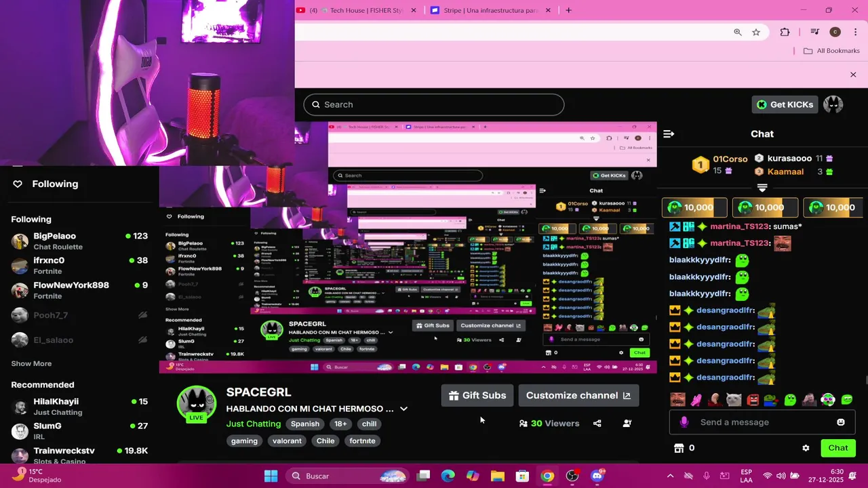The height and width of the screenshot is (488, 868).
Task: Click the Gift Subs button
Action: click(x=477, y=396)
